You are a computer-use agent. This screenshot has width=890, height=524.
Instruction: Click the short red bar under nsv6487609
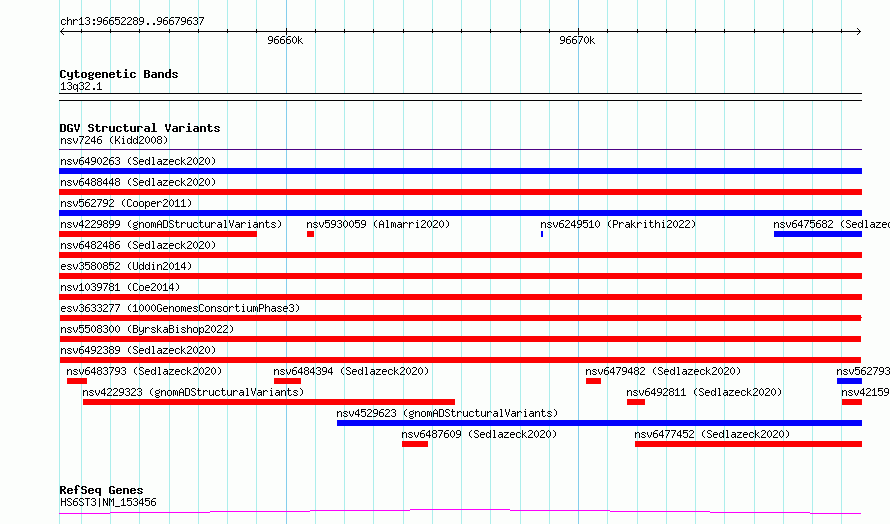click(415, 444)
